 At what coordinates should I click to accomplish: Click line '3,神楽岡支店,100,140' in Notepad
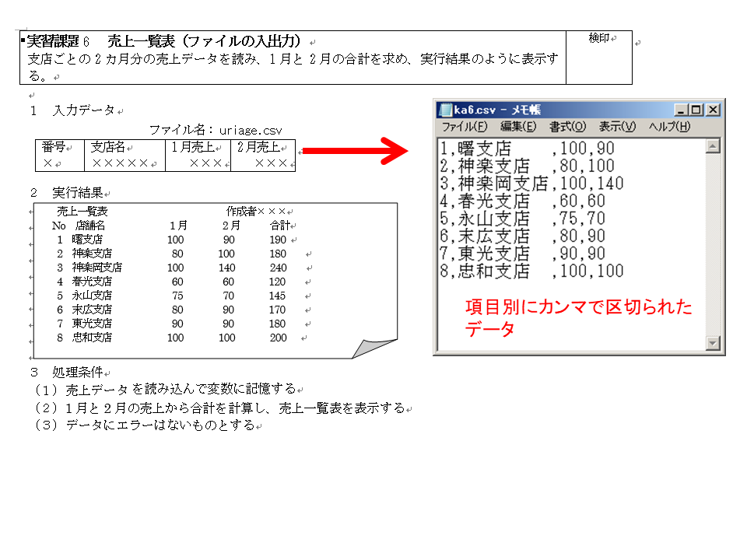click(x=531, y=184)
